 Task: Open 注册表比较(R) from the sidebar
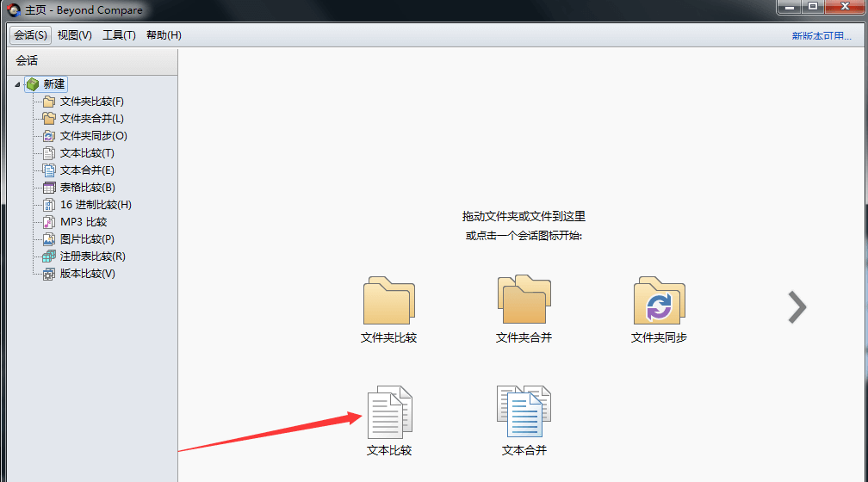tap(92, 256)
